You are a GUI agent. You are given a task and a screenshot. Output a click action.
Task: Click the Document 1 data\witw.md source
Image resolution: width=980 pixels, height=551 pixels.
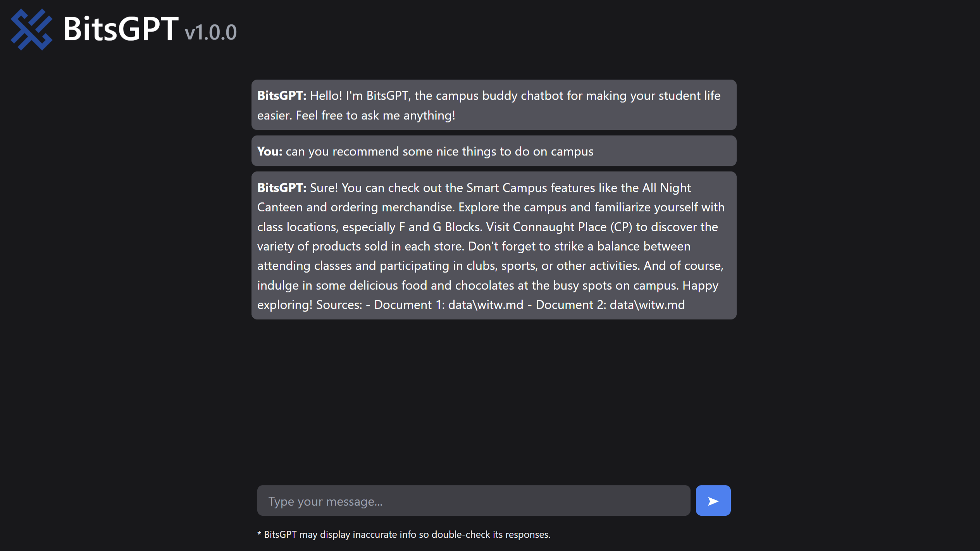coord(448,305)
